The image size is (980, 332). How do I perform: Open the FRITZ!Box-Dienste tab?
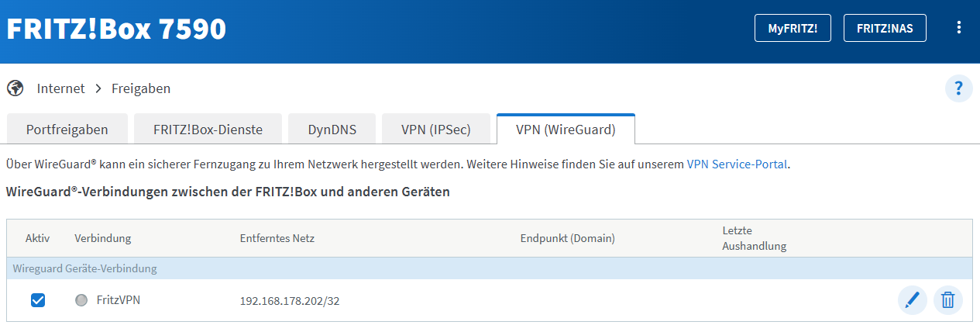tap(208, 130)
